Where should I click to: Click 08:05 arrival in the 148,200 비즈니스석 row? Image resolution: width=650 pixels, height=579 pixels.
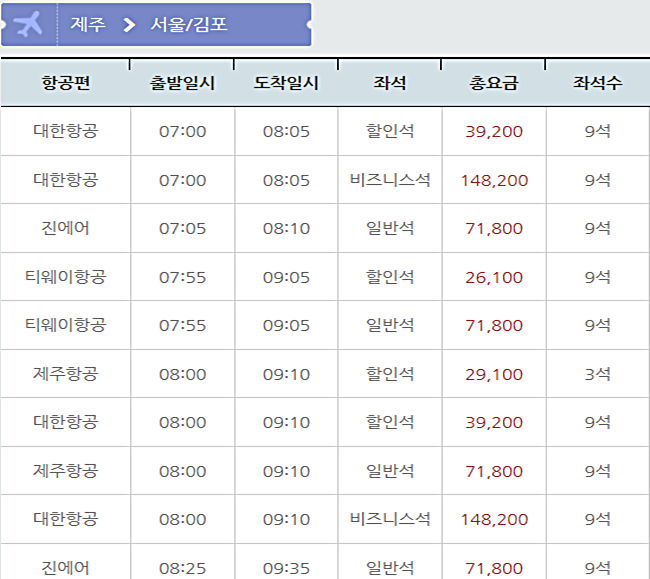tap(286, 180)
